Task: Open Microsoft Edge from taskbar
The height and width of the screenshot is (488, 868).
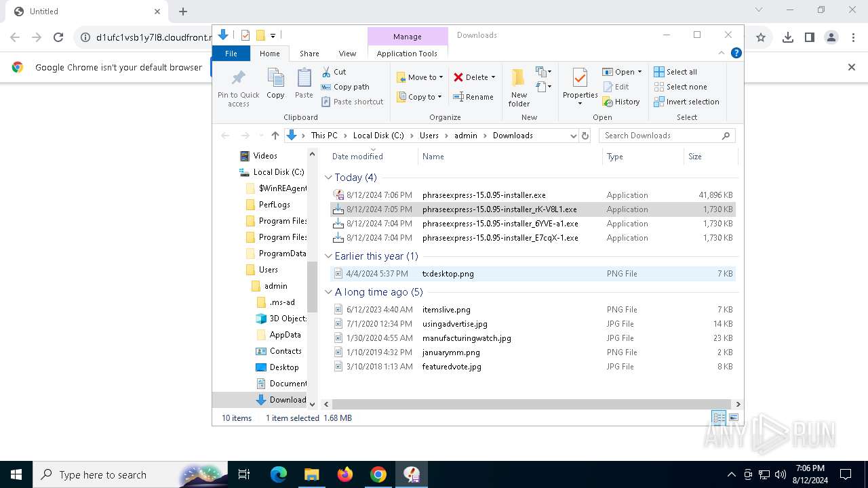Action: [x=279, y=474]
